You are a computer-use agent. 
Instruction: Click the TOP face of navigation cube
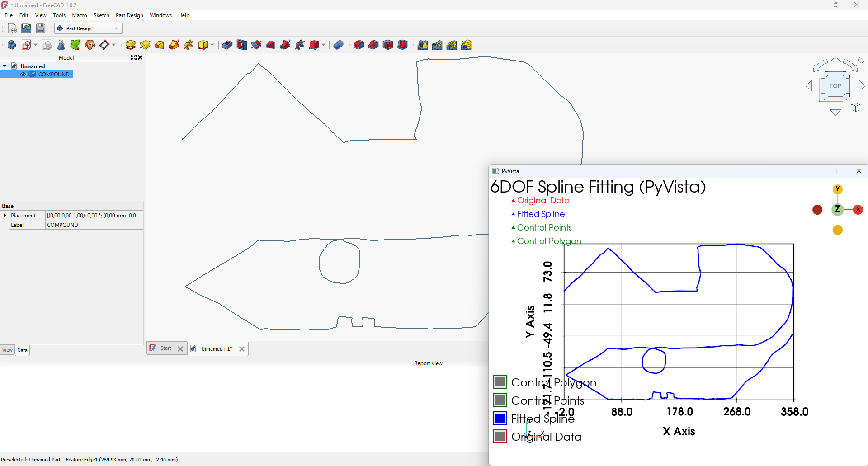coord(835,86)
